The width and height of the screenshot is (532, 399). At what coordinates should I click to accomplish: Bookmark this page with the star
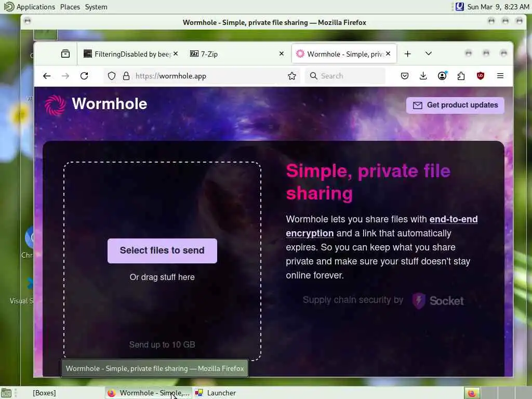pyautogui.click(x=292, y=76)
